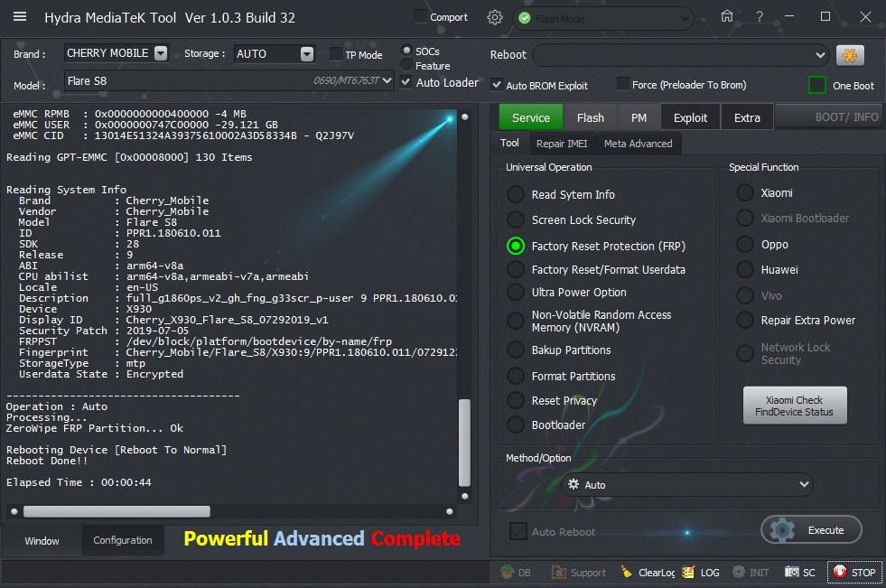Viewport: 886px width, 588px height.
Task: Open help question mark icon
Action: pos(760,16)
